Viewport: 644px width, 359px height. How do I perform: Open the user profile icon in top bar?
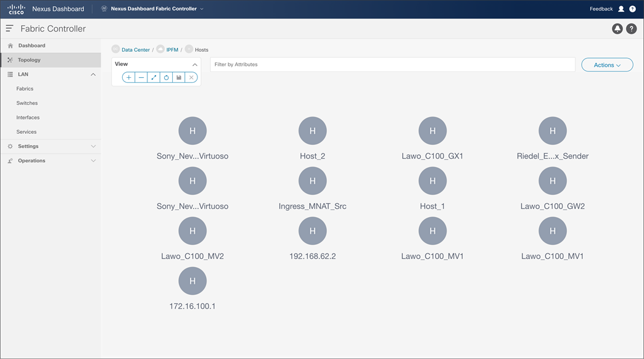pos(621,9)
